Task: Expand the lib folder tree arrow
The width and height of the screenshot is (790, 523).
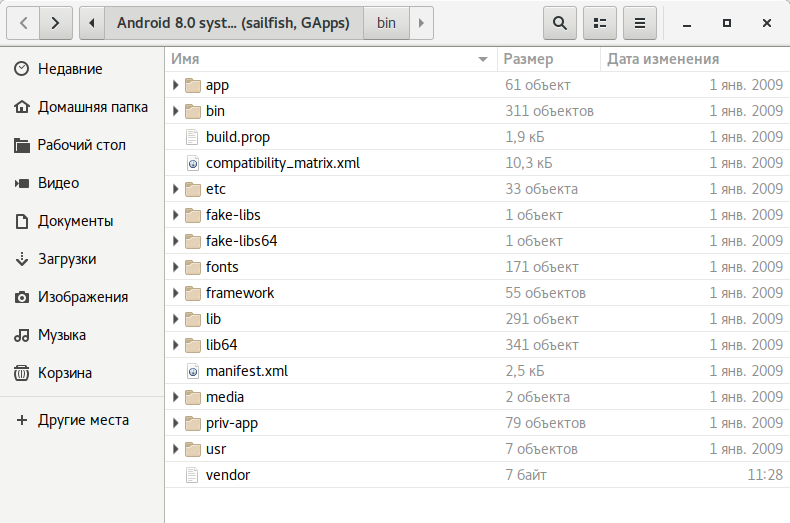Action: 175,319
